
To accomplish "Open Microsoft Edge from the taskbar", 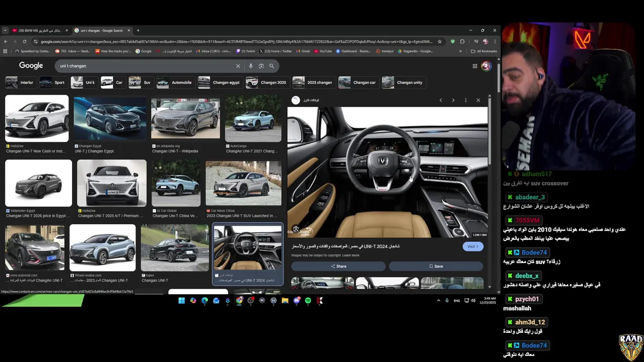I will click(x=205, y=301).
